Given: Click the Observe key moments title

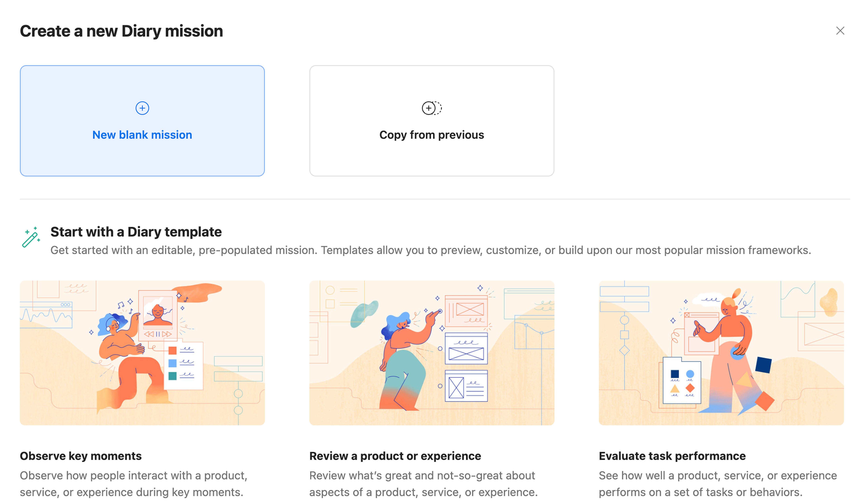Looking at the screenshot, I should pyautogui.click(x=81, y=456).
